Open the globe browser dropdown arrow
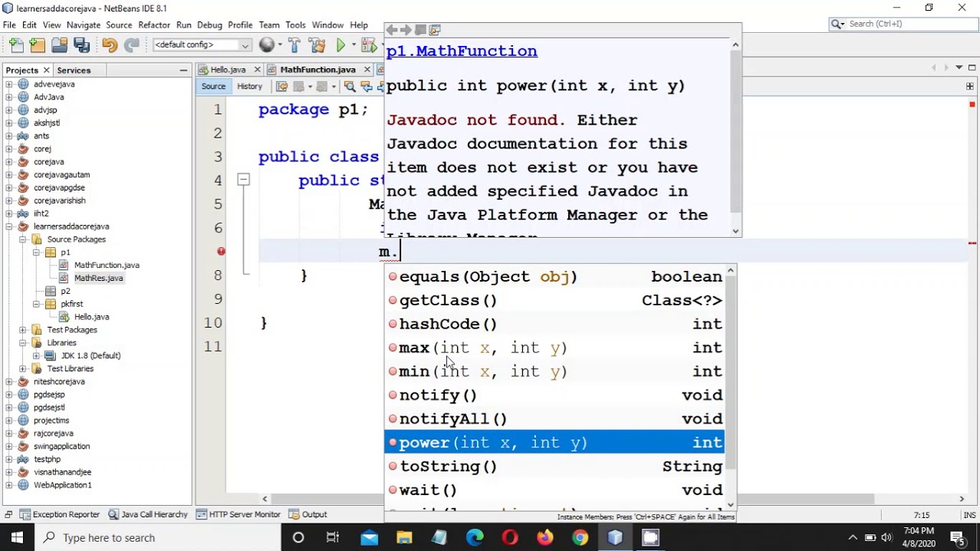The image size is (980, 551). (279, 46)
